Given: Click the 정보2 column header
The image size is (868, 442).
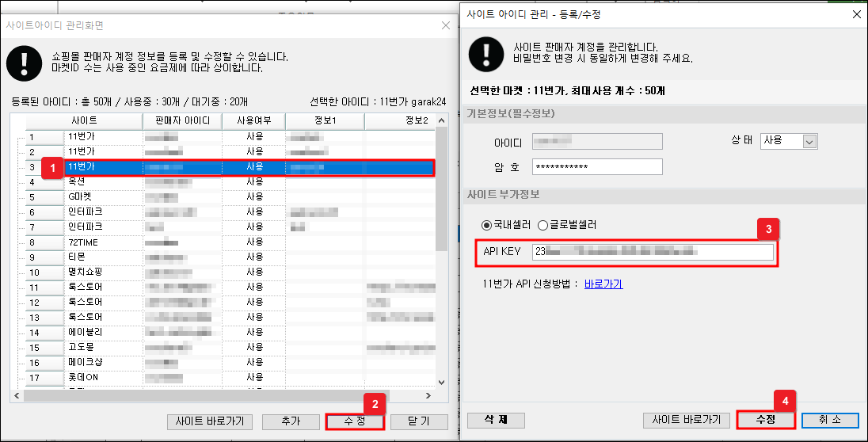Looking at the screenshot, I should 400,120.
